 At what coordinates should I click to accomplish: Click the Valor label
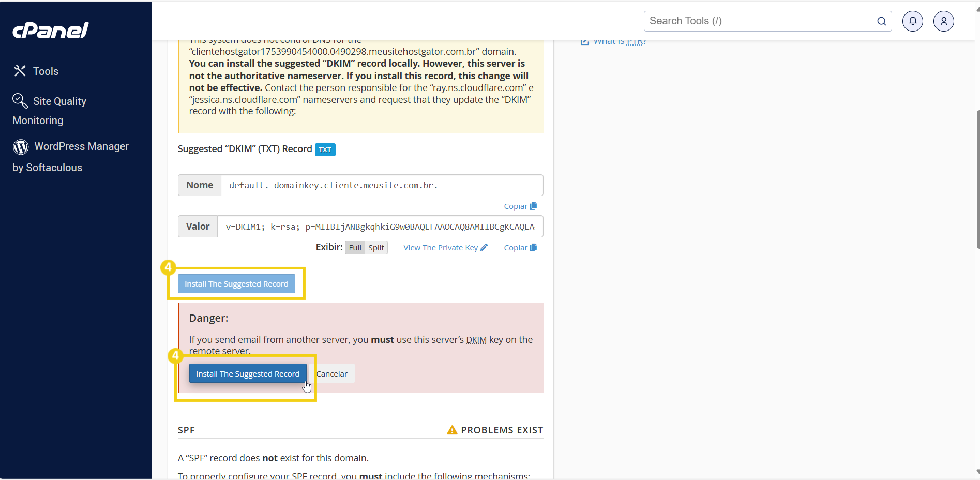(x=198, y=227)
